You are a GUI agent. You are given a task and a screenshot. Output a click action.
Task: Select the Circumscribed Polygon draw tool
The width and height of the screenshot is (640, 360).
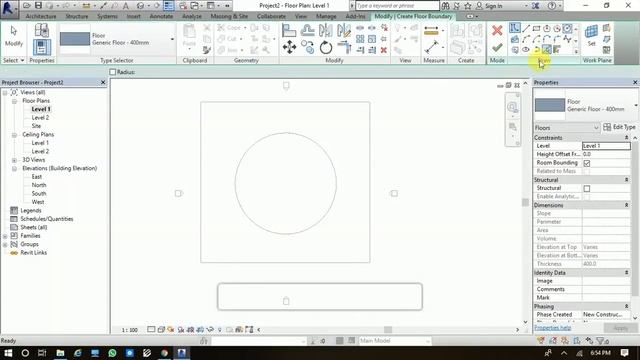(x=557, y=29)
